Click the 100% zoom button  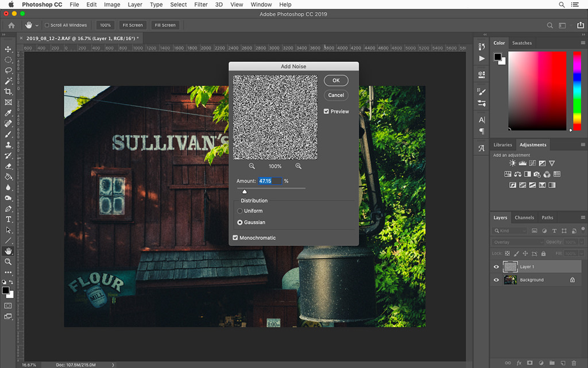(x=106, y=25)
